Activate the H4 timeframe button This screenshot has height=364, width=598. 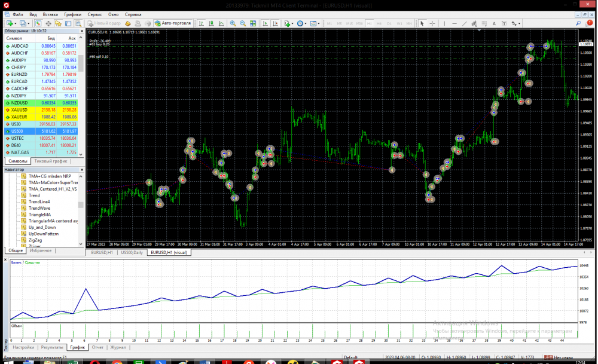coord(378,23)
